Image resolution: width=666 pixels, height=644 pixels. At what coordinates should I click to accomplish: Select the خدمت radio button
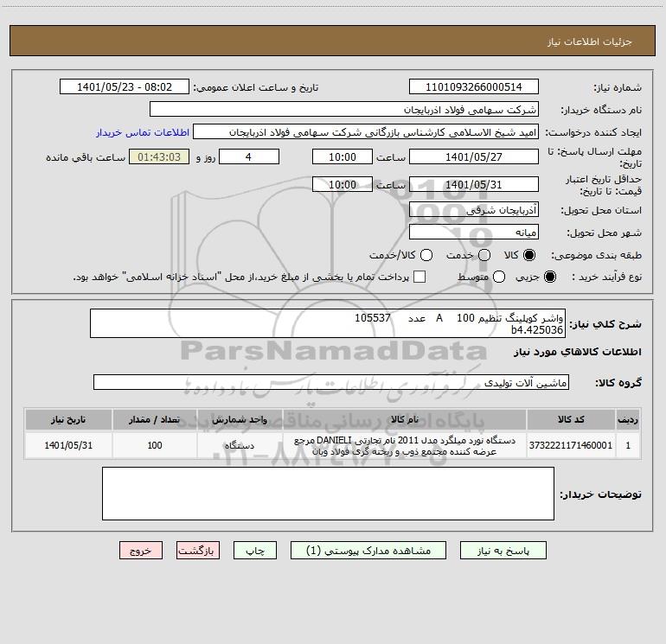point(484,255)
